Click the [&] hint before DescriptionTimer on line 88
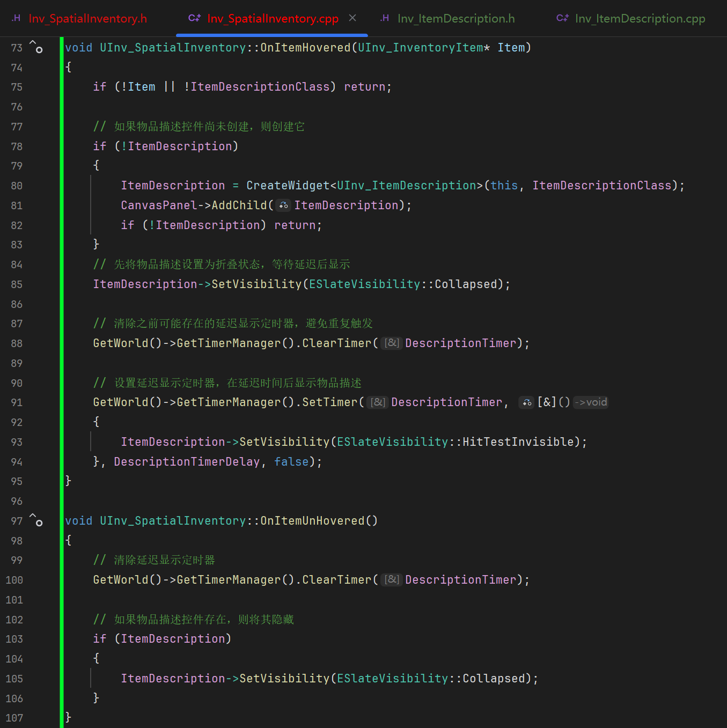The image size is (727, 728). pos(393,343)
